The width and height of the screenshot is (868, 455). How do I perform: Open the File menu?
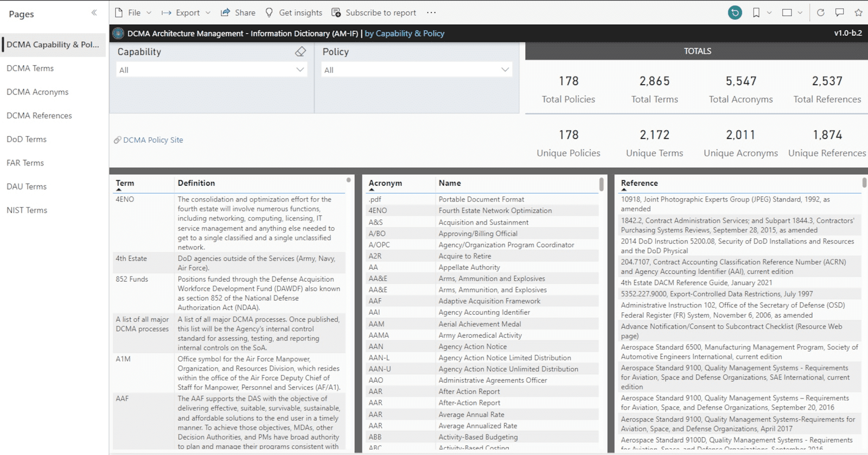coord(133,12)
